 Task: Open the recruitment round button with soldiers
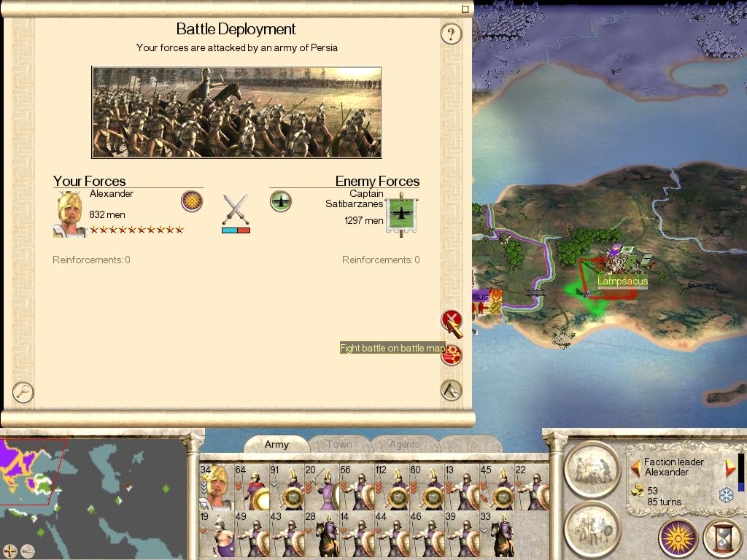coord(592,529)
